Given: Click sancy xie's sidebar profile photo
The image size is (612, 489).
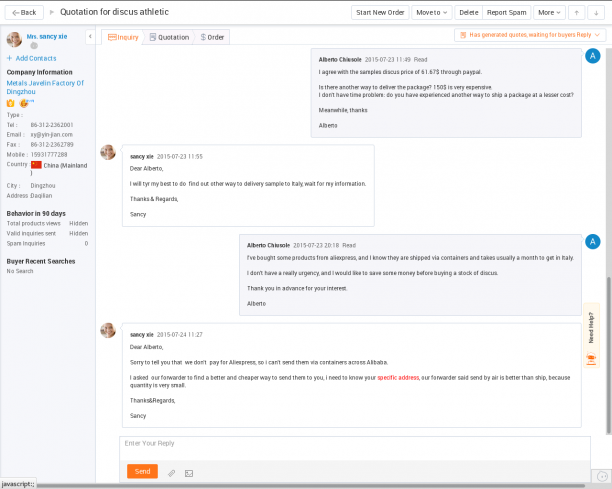Looking at the screenshot, I should coord(14,39).
